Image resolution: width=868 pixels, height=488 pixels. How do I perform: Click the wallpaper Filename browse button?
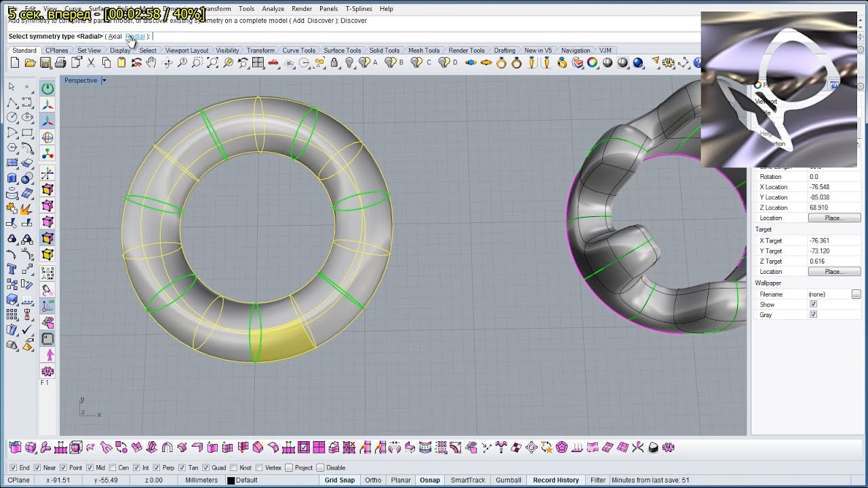856,294
